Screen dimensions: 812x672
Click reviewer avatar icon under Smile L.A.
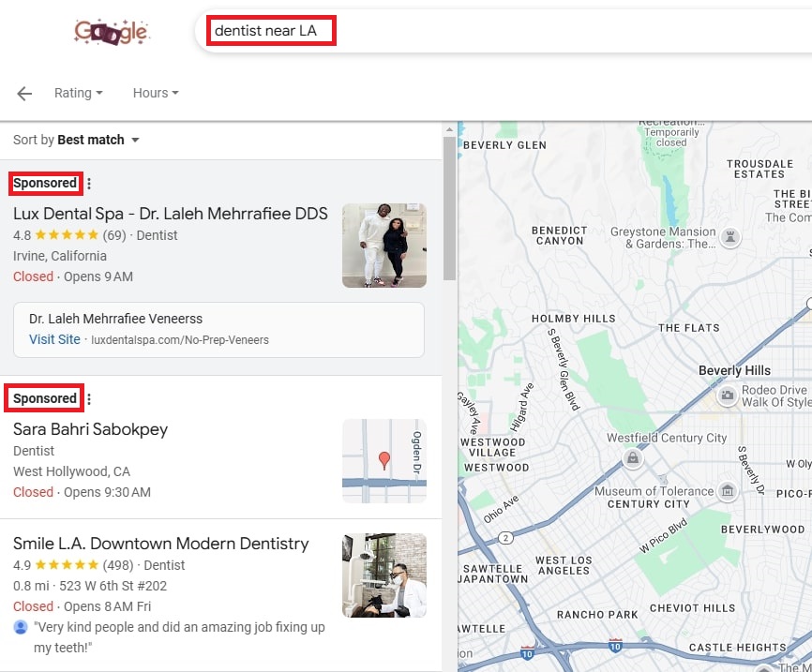(x=21, y=627)
